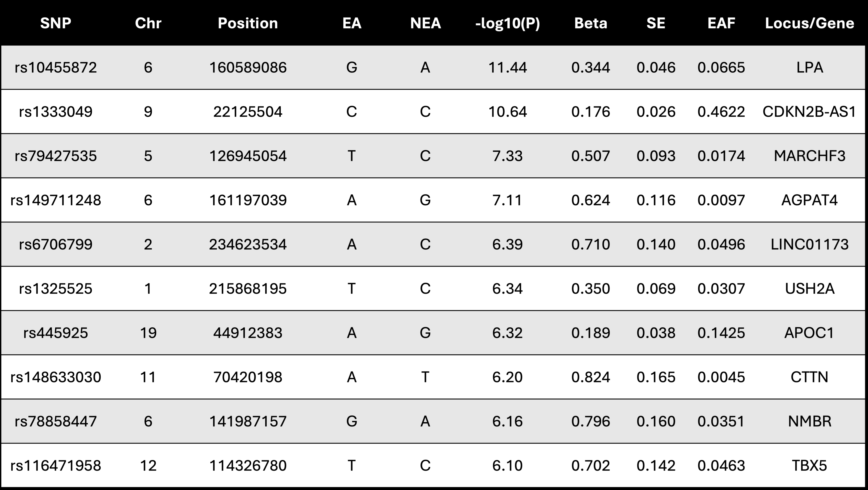Click the MARCHF3 gene cell
This screenshot has width=868, height=490.
(x=809, y=156)
